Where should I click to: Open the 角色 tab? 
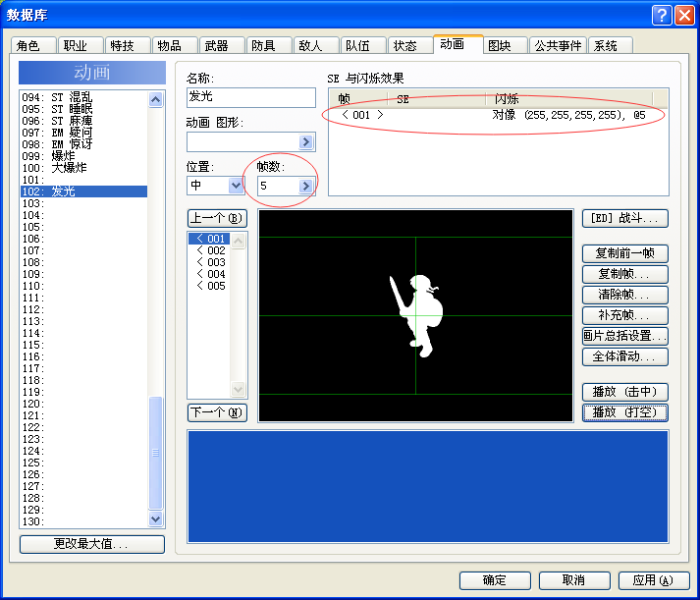click(33, 45)
